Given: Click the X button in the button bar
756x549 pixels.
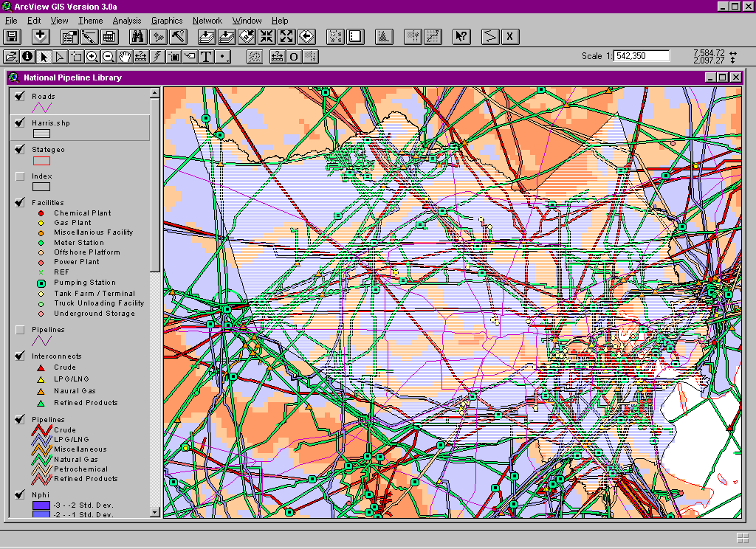Looking at the screenshot, I should coord(509,37).
